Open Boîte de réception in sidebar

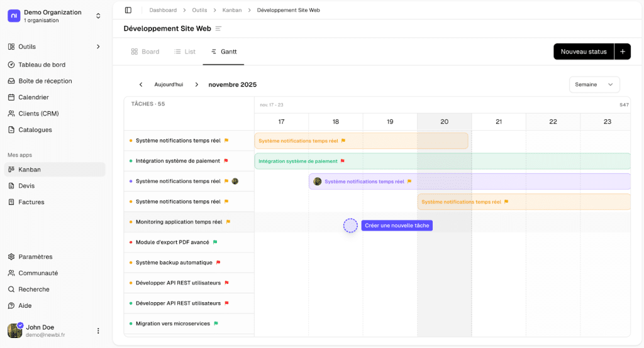[45, 81]
